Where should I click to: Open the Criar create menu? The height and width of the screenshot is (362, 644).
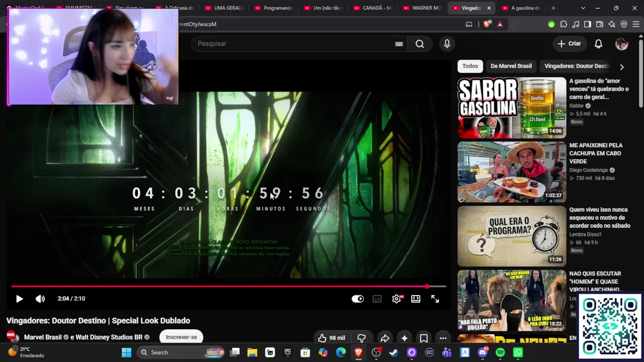pos(569,44)
